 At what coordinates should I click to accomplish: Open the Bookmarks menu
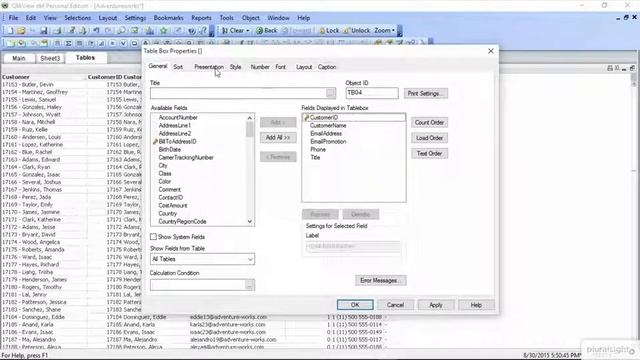coord(168,18)
